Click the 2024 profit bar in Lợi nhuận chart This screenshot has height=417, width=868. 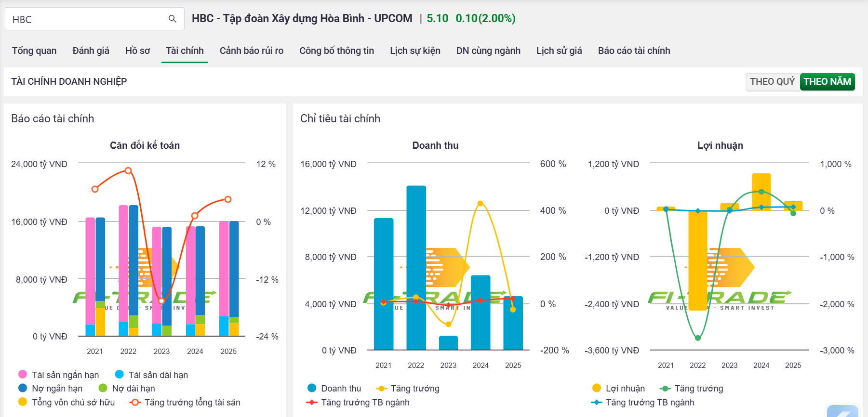pyautogui.click(x=761, y=192)
